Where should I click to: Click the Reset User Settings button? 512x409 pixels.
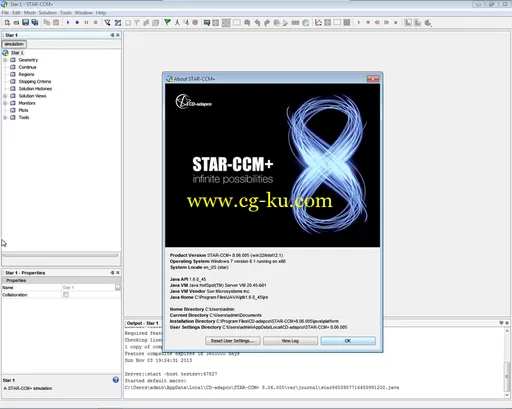point(233,341)
